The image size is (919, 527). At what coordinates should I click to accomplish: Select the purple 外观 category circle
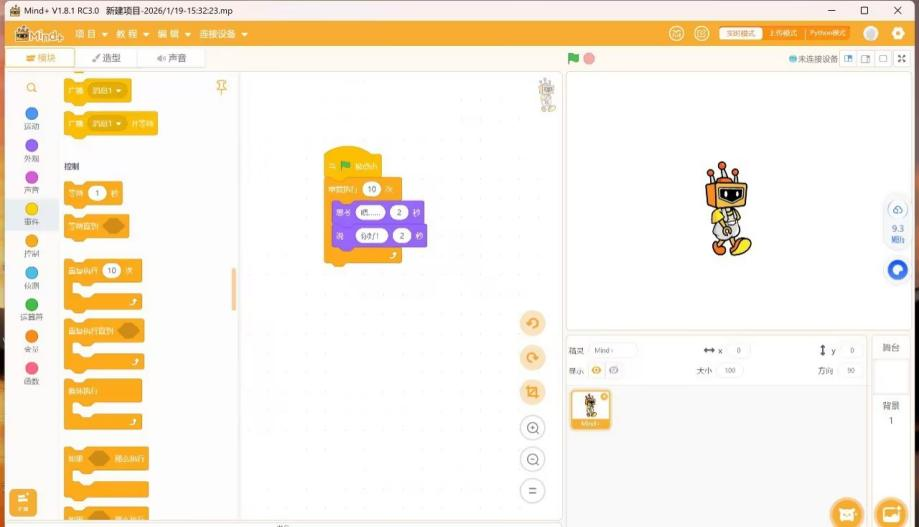[32, 146]
